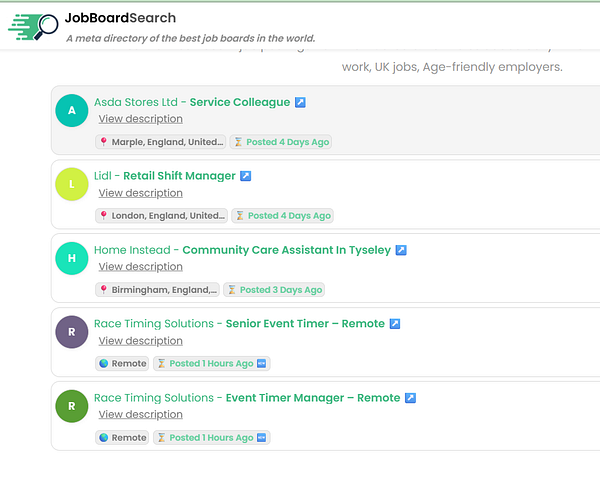Screen dimensions: 600x487
Task: Click the pin icon in Birmingham location tag
Action: 103,290
